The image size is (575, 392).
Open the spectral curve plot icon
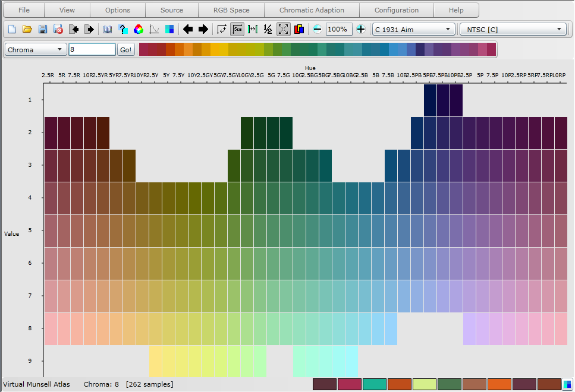(x=155, y=29)
